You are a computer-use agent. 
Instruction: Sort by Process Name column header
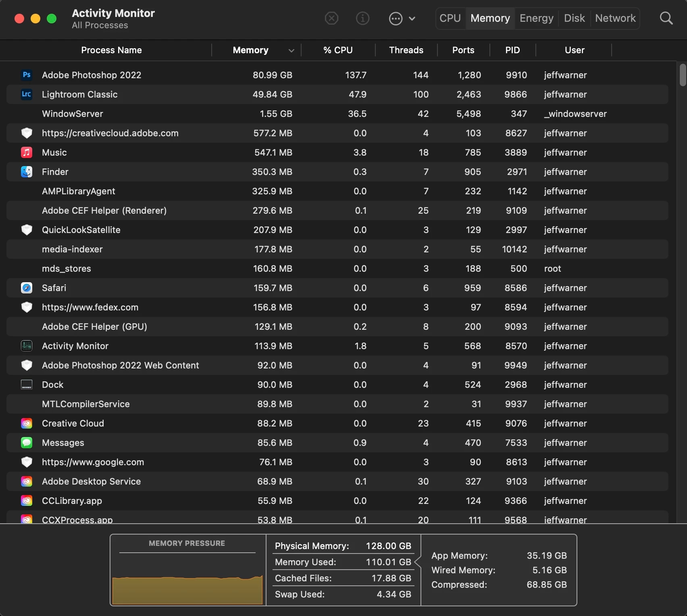pyautogui.click(x=111, y=50)
